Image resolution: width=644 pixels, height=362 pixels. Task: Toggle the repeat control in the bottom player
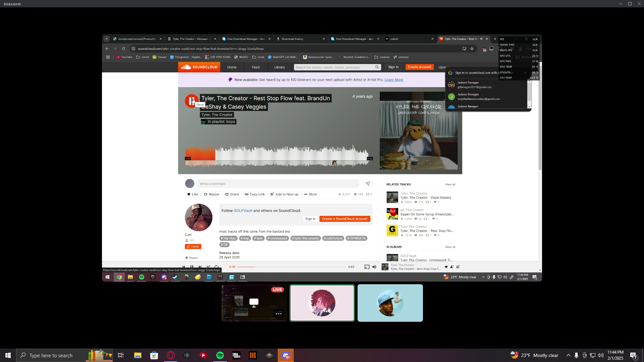click(217, 267)
